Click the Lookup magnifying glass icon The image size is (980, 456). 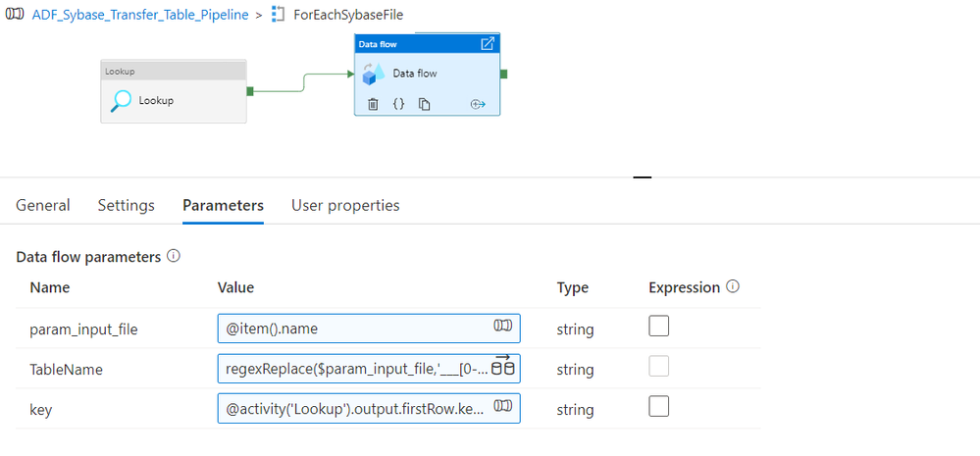pyautogui.click(x=121, y=100)
